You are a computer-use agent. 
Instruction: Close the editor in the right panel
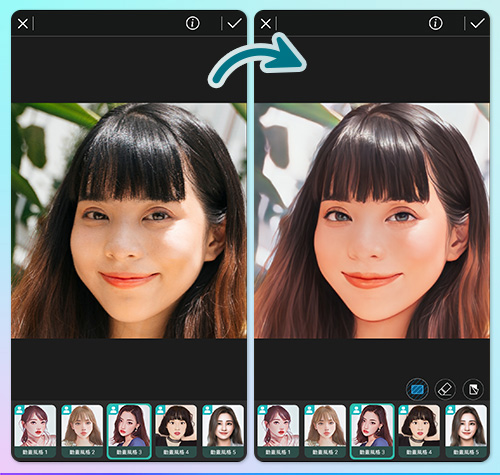tap(266, 24)
